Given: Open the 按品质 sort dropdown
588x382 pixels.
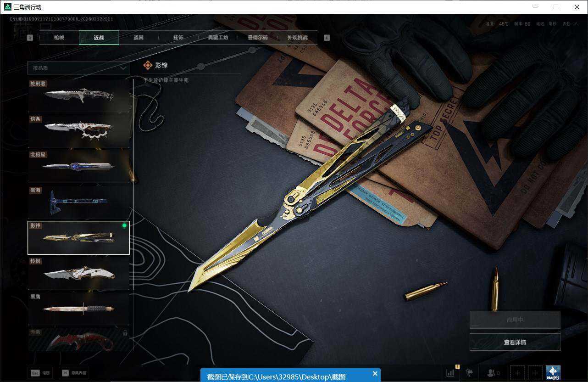Looking at the screenshot, I should [78, 68].
